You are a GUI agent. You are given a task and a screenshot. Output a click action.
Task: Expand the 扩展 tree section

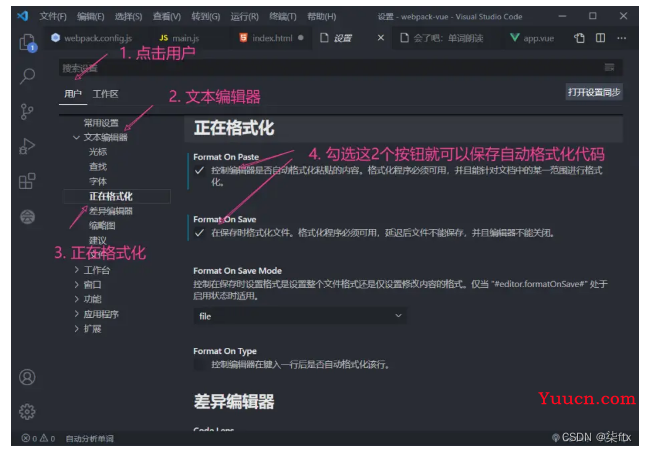(x=76, y=329)
